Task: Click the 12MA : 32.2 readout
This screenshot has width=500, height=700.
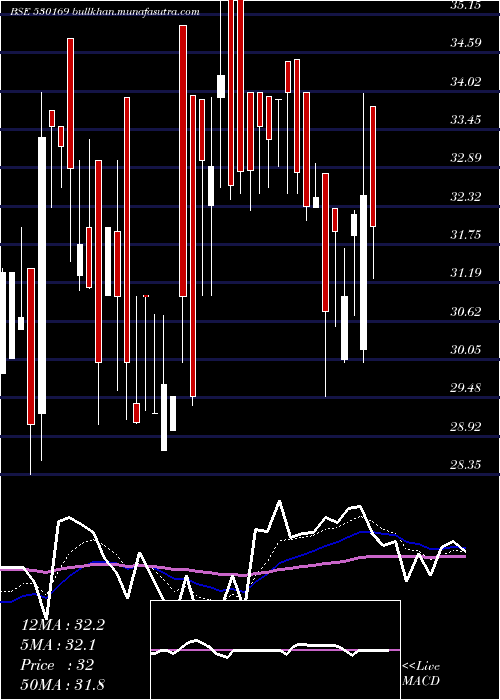Action: click(x=63, y=625)
